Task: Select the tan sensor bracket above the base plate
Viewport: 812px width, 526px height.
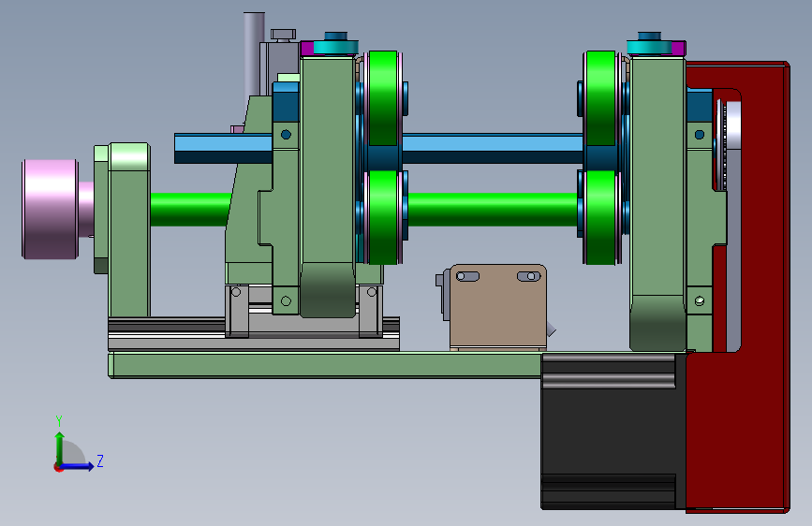Action: pos(498,306)
